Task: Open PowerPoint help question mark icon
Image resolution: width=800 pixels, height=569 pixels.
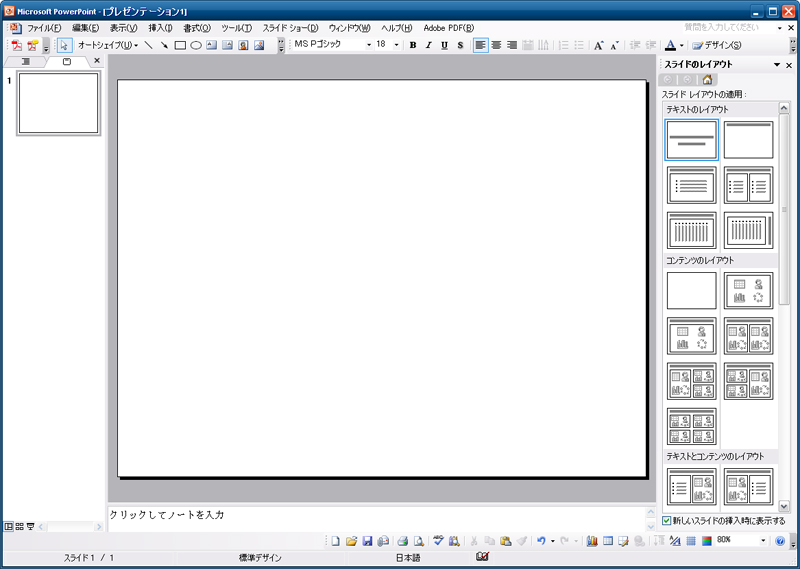Action: pyautogui.click(x=780, y=541)
